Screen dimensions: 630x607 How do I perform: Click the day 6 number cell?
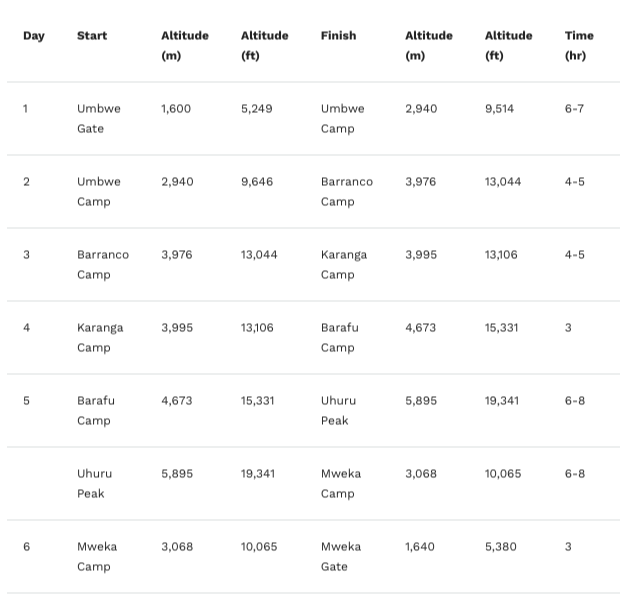[27, 547]
